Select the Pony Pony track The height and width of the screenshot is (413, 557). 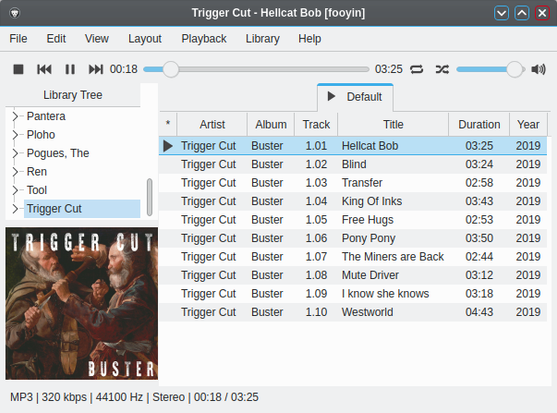click(353, 238)
